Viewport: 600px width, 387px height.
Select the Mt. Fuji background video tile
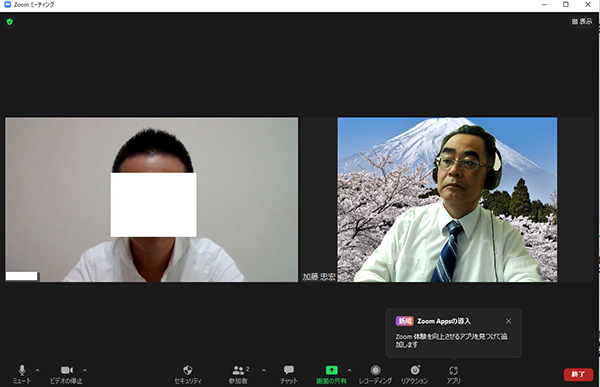(x=447, y=199)
